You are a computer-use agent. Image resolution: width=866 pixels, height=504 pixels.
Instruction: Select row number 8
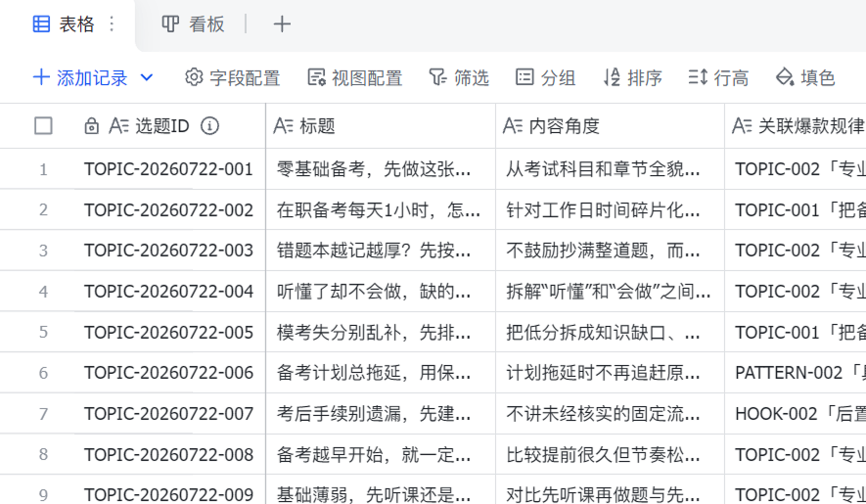click(43, 455)
